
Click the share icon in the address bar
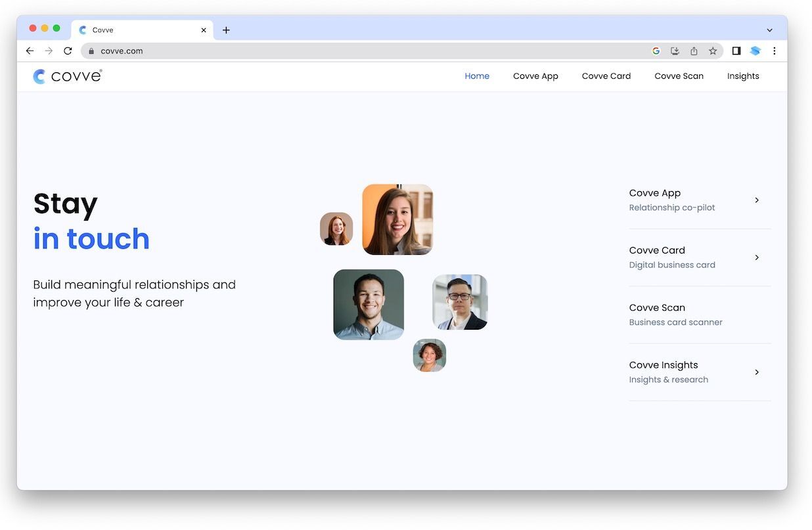coord(694,51)
